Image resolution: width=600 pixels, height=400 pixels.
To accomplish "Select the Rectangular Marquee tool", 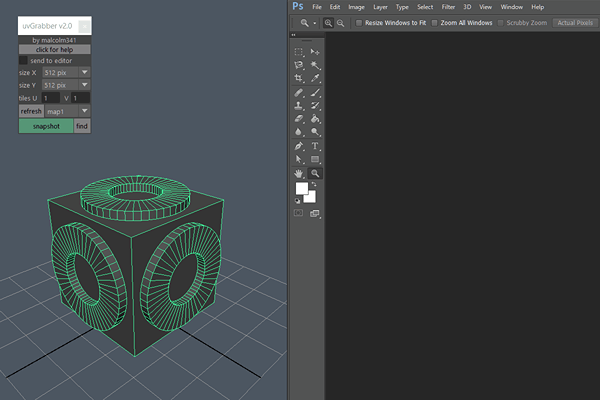I will (298, 51).
